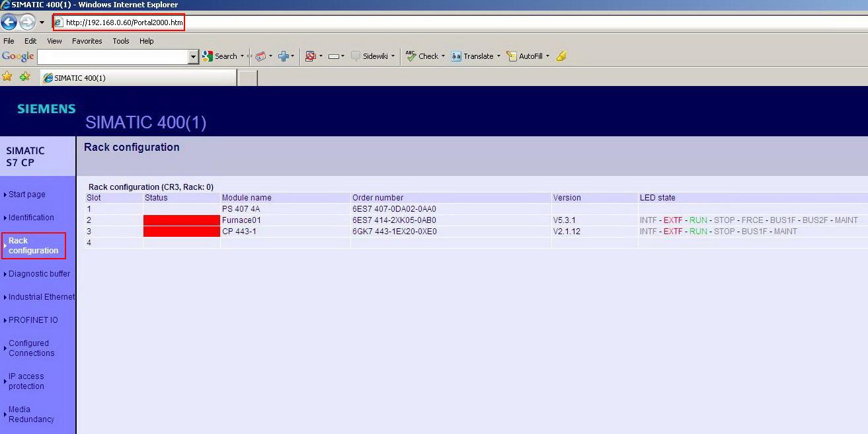Click order number 6ES7 414-2XK05-0AB0
Screen dimensions: 868x434
tap(394, 220)
